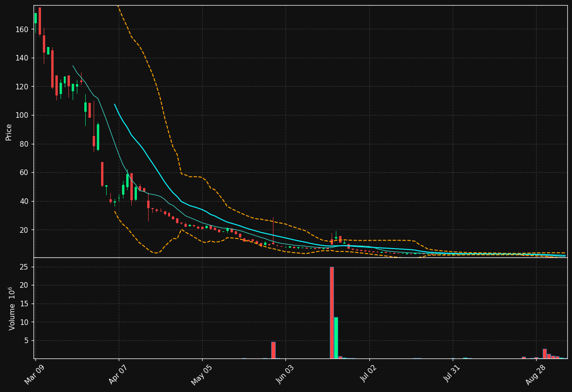Image resolution: width=572 pixels, height=392 pixels.
Task: Click the 25 volume tick label
Action: click(25, 267)
